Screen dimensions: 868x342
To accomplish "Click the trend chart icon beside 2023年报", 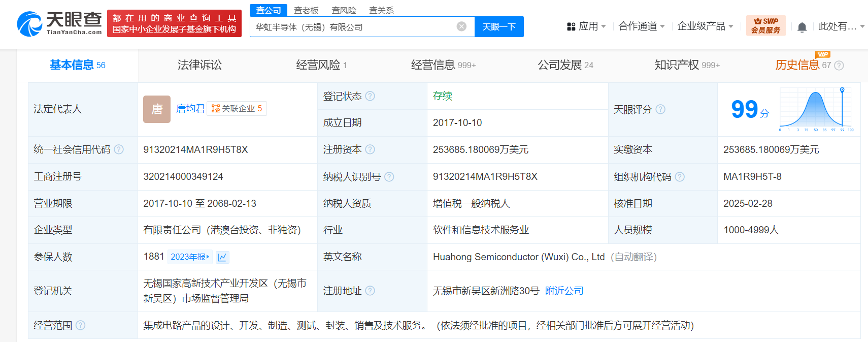I will (222, 257).
